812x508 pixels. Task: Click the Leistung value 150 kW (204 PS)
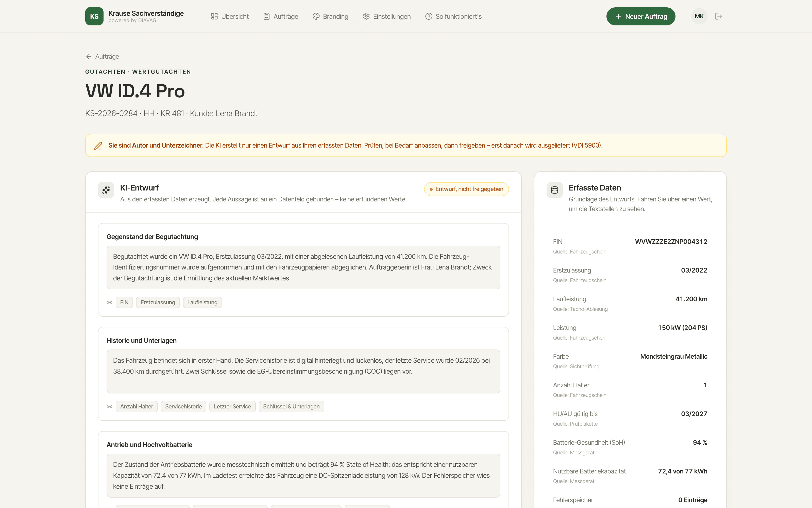683,328
